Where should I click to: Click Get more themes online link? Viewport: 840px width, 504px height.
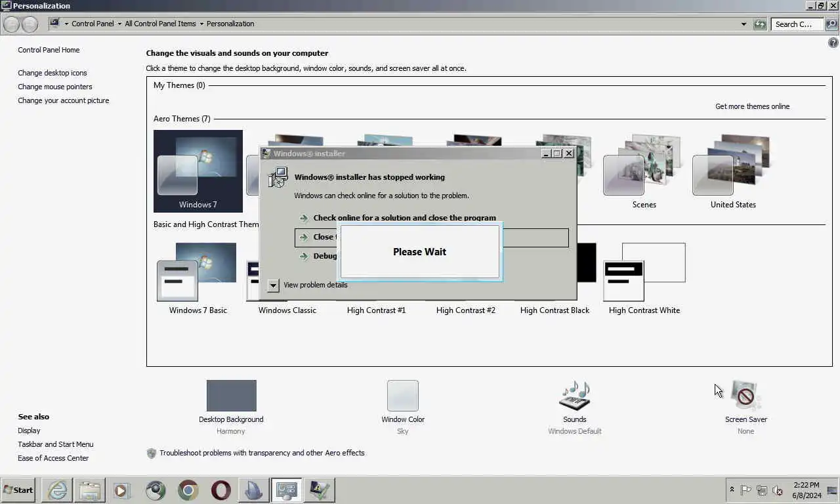click(x=752, y=106)
